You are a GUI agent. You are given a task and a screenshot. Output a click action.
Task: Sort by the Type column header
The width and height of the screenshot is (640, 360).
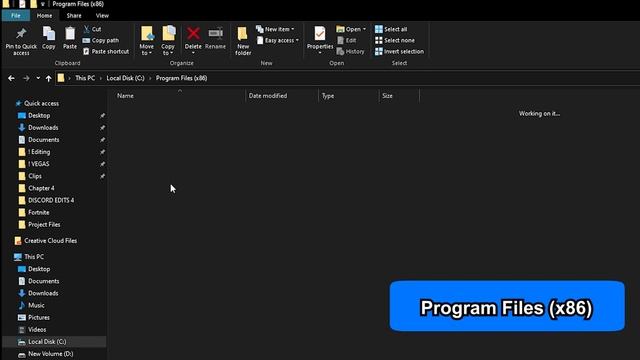(x=328, y=96)
